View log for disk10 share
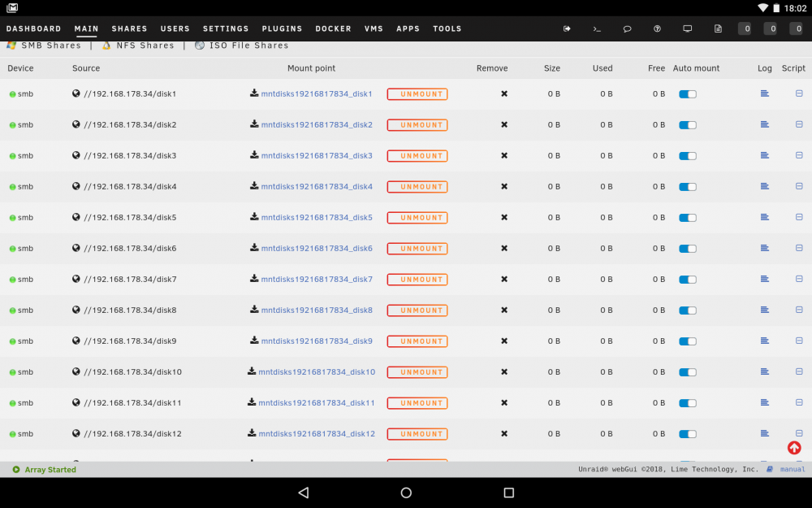This screenshot has height=508, width=812. [x=764, y=371]
